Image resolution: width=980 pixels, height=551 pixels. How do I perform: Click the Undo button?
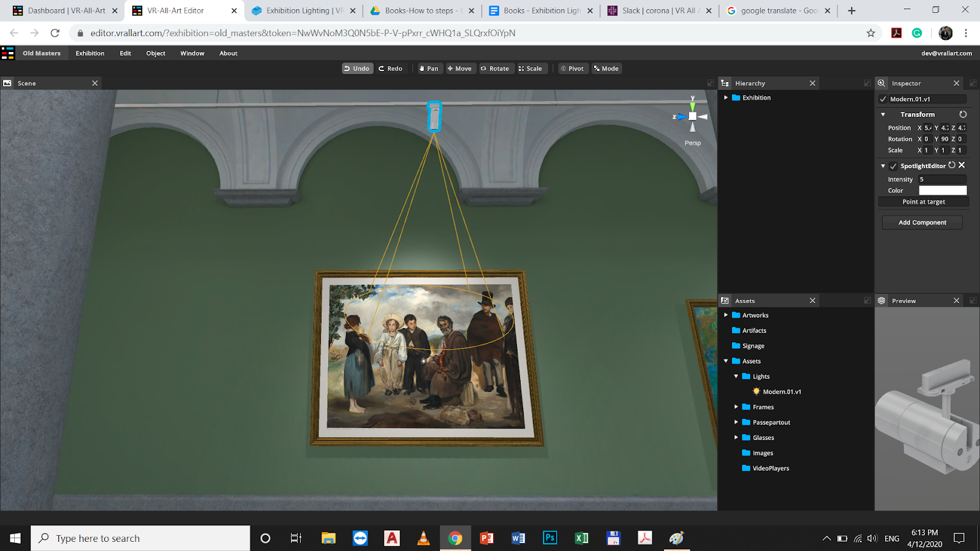357,69
